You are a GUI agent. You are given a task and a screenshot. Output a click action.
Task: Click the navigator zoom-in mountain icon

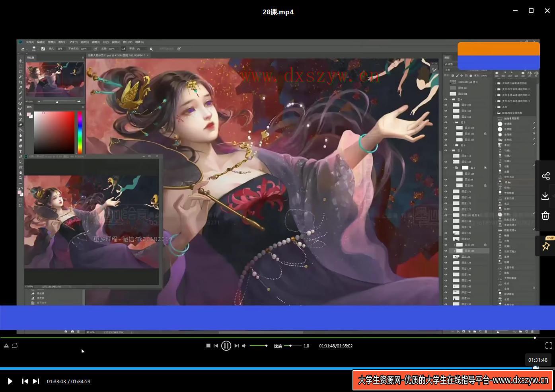(79, 101)
